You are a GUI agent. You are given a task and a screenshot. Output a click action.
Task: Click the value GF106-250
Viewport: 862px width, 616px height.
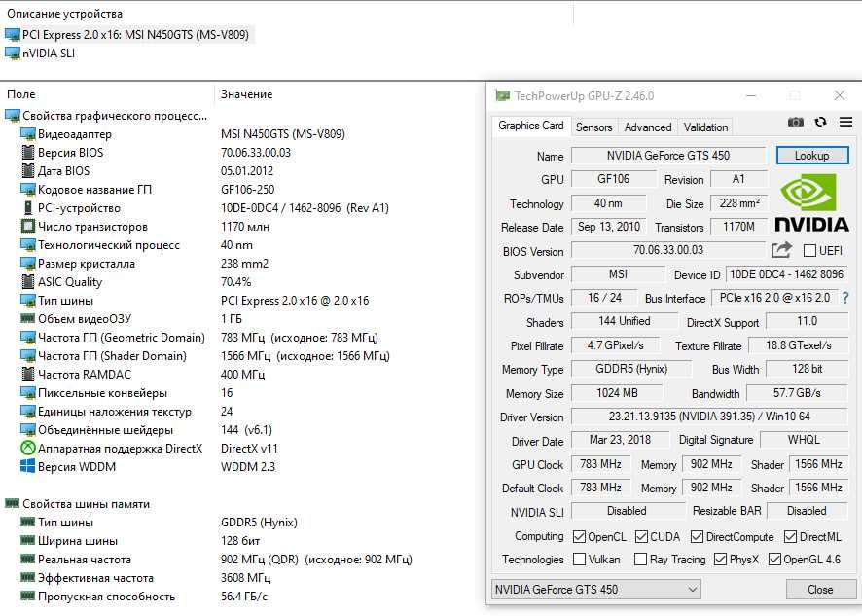click(247, 190)
